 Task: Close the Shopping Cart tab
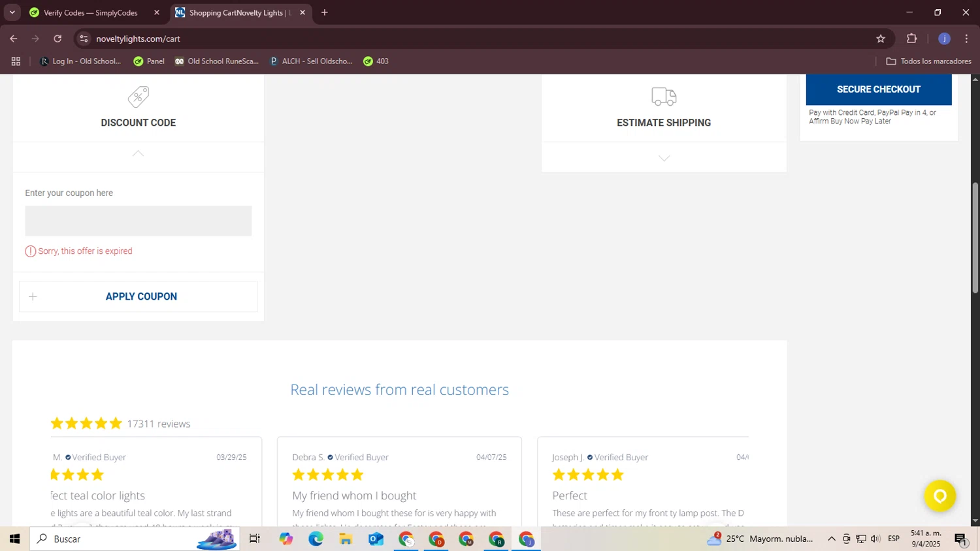pyautogui.click(x=302, y=12)
